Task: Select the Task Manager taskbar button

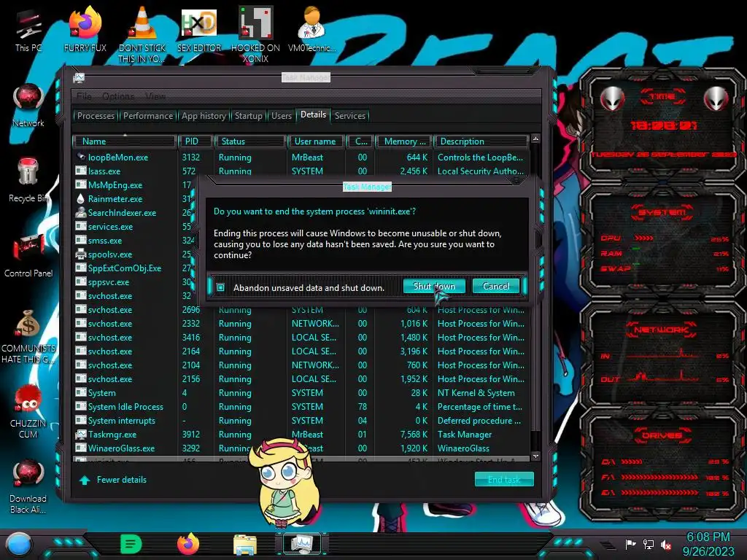Action: tap(302, 544)
